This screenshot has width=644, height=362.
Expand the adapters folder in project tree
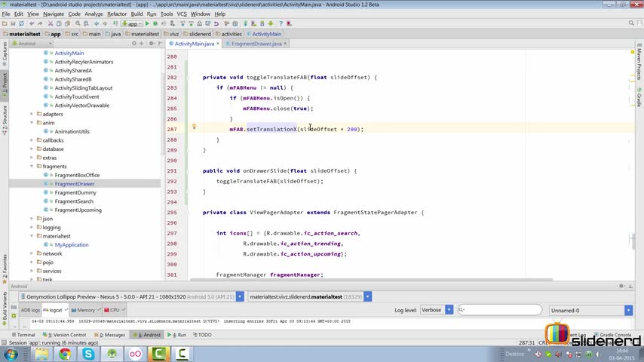pyautogui.click(x=32, y=114)
